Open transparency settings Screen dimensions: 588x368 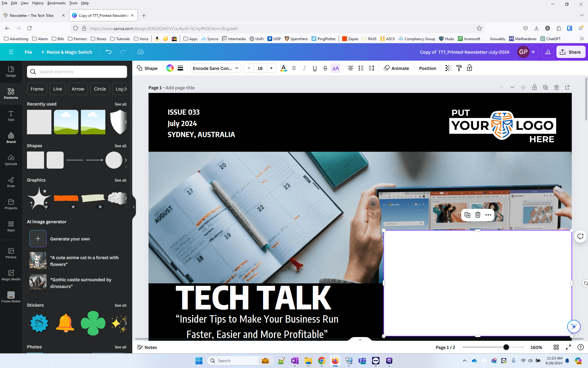point(448,68)
